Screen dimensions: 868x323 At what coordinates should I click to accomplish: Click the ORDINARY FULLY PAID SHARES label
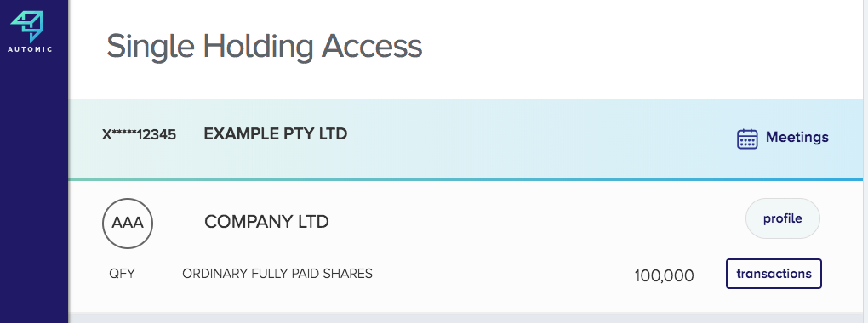[x=277, y=274]
